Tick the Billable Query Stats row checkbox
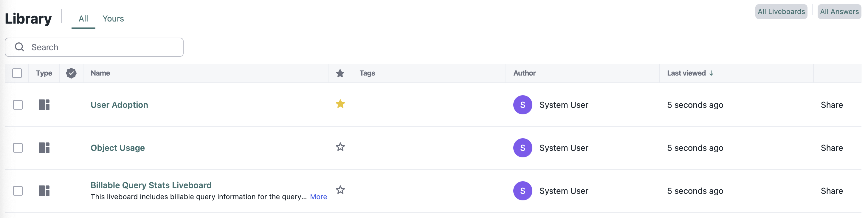868x218 pixels. tap(18, 191)
